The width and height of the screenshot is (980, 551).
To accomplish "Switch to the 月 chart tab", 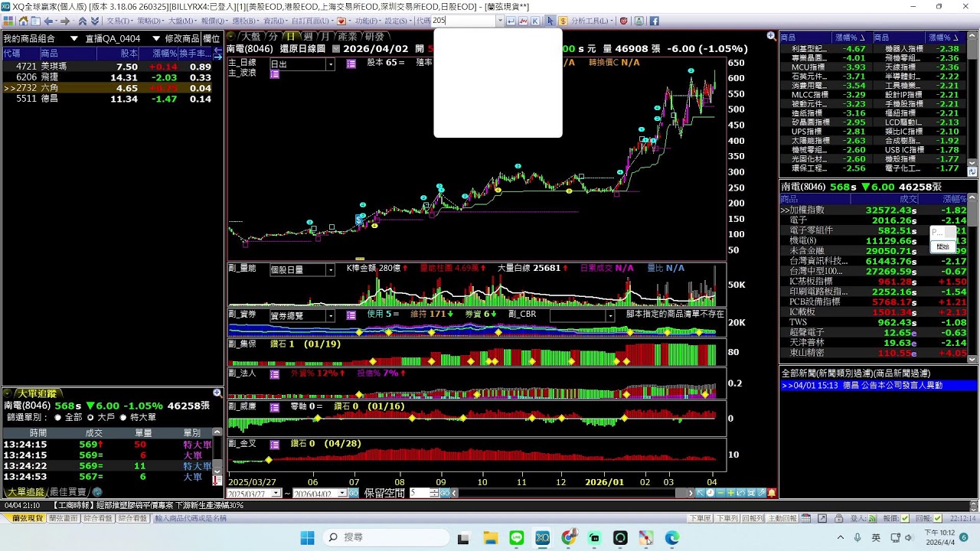I will [325, 36].
